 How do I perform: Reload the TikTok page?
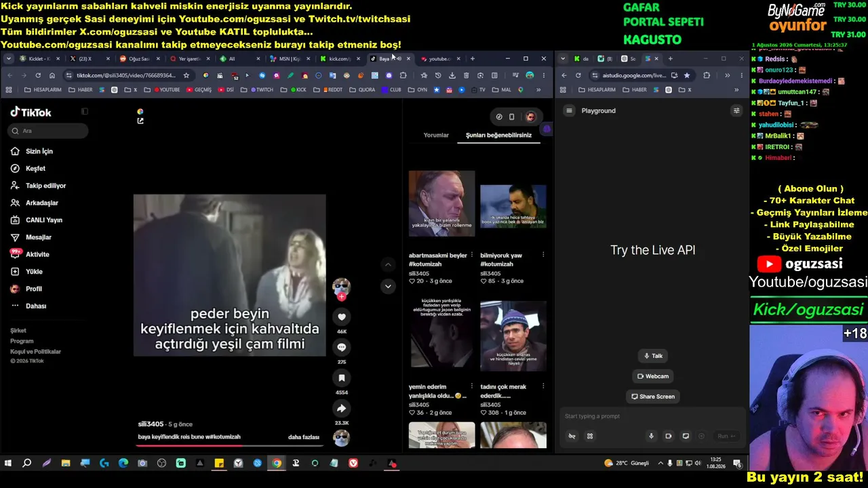[x=38, y=75]
